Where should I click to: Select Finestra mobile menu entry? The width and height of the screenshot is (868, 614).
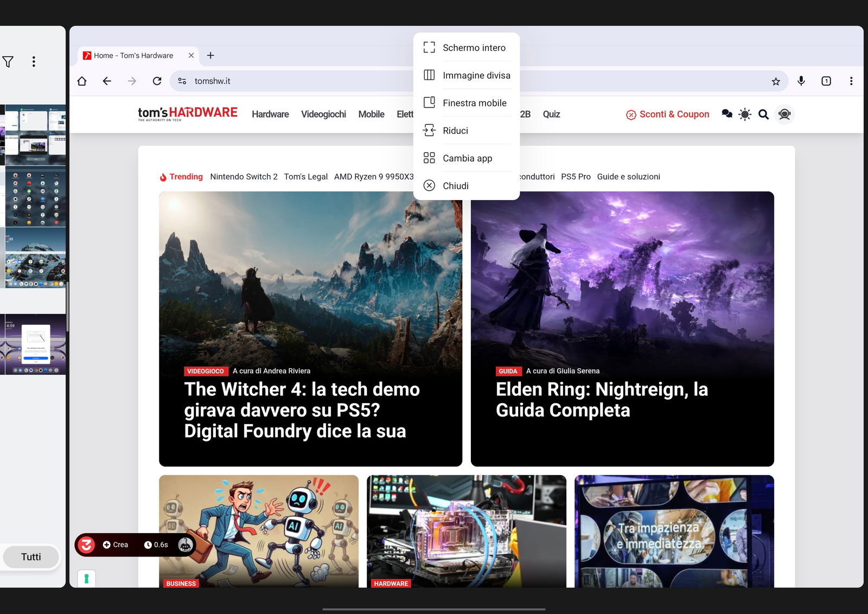[466, 103]
